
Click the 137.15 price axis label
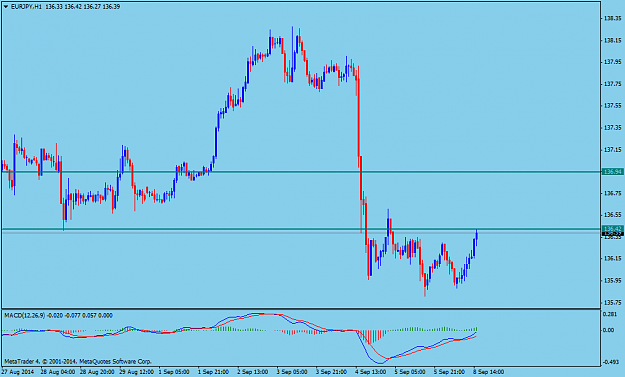[x=613, y=150]
